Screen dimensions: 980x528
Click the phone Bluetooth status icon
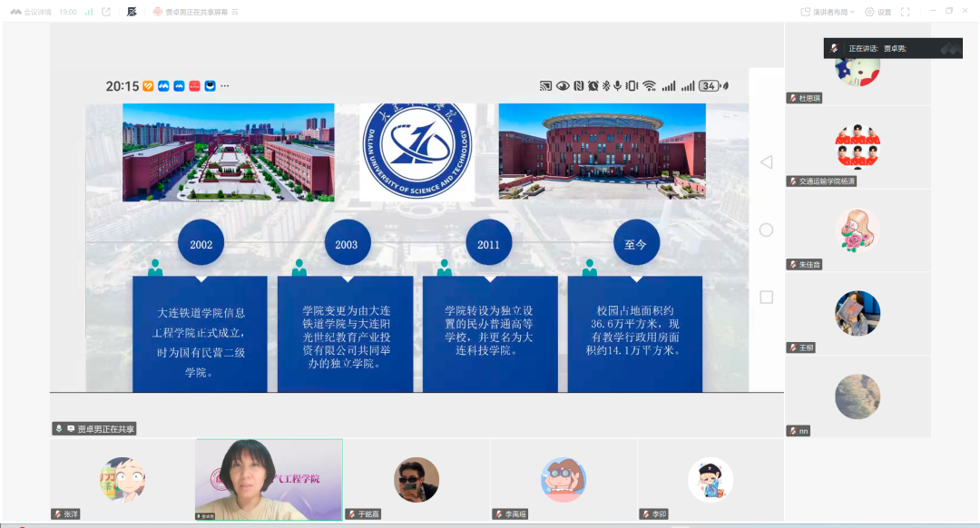point(605,86)
